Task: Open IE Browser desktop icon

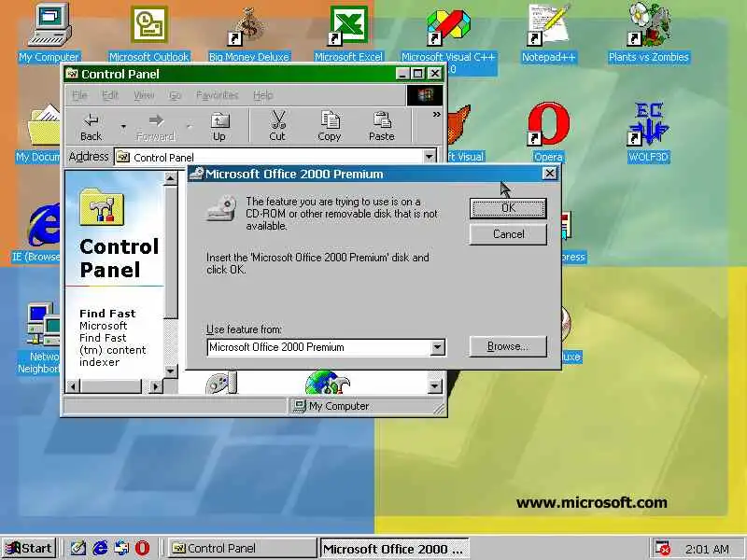Action: tap(38, 232)
